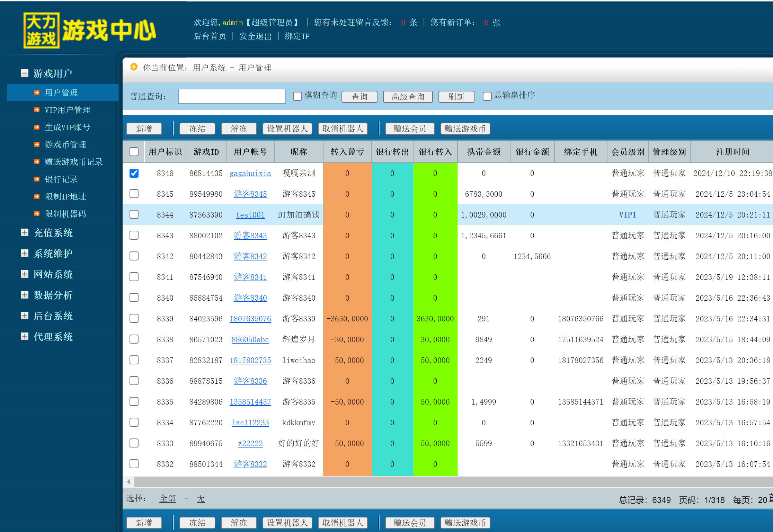Click orange bullet icon next to 限制机器码

pyautogui.click(x=37, y=214)
